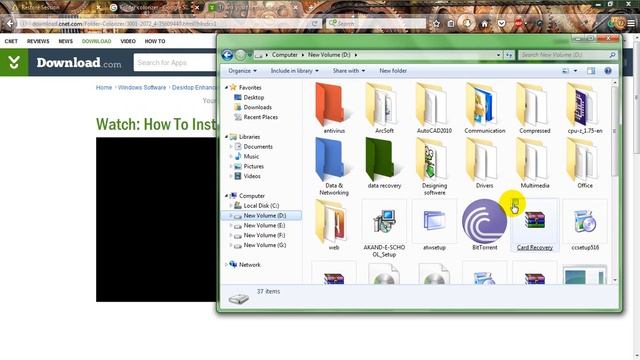
Task: Click the Search New Volume (D:) box
Action: tap(567, 55)
